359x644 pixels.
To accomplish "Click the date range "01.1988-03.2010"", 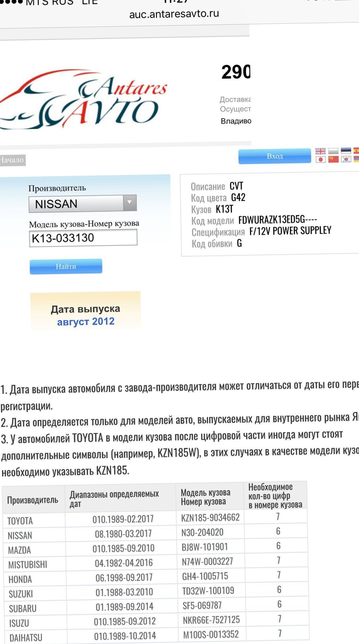I will [x=124, y=592].
